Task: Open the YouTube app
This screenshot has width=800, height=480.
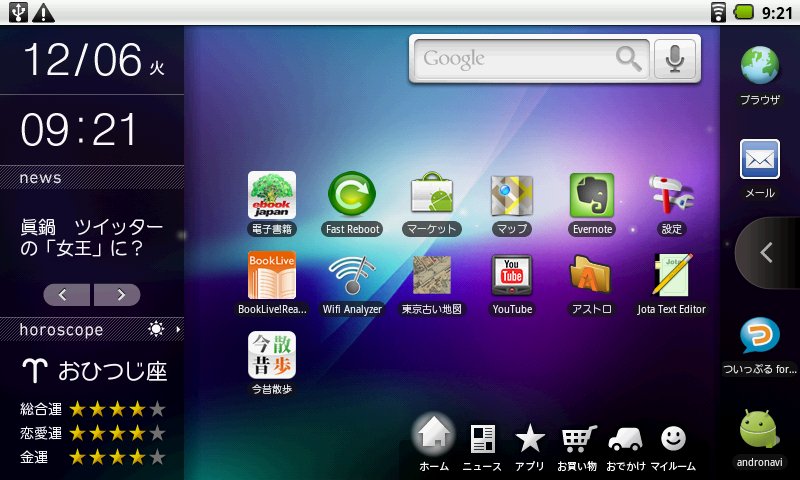Action: 512,276
